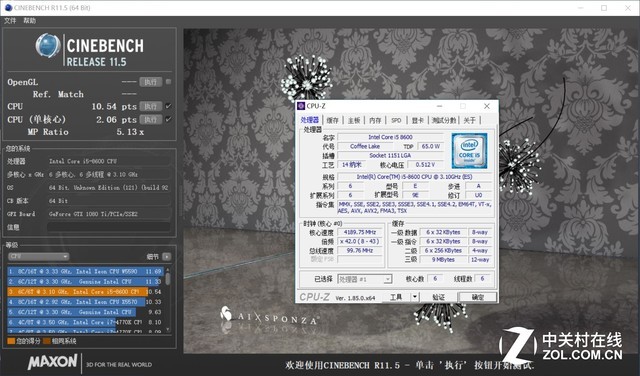The height and width of the screenshot is (376, 640).
Task: Click the CPU-Z title bar app icon
Action: coord(301,106)
